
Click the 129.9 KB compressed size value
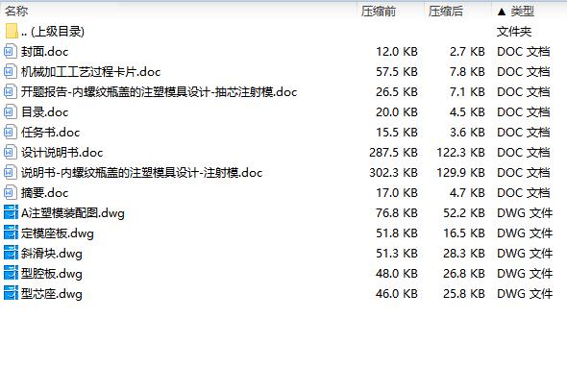460,173
